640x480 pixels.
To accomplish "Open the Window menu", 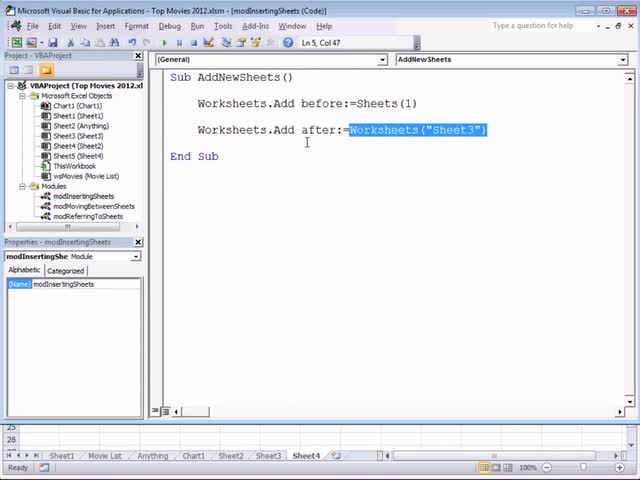I will pos(292,26).
